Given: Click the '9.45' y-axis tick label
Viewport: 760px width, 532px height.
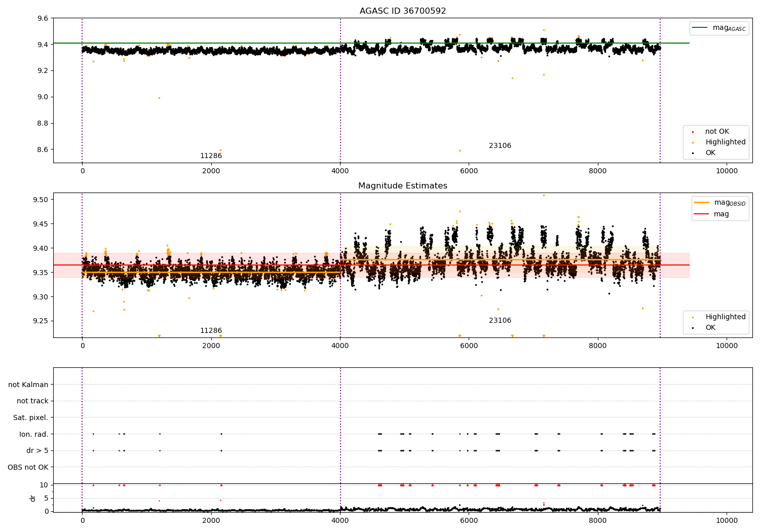Looking at the screenshot, I should click(x=41, y=224).
